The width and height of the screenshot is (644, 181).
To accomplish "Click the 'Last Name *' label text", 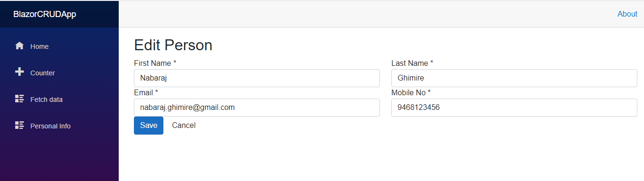I will tap(412, 63).
